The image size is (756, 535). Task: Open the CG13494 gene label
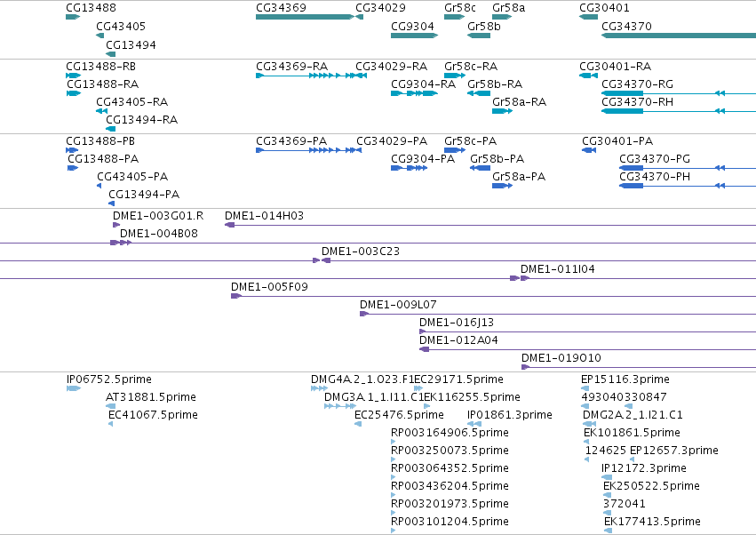(131, 44)
